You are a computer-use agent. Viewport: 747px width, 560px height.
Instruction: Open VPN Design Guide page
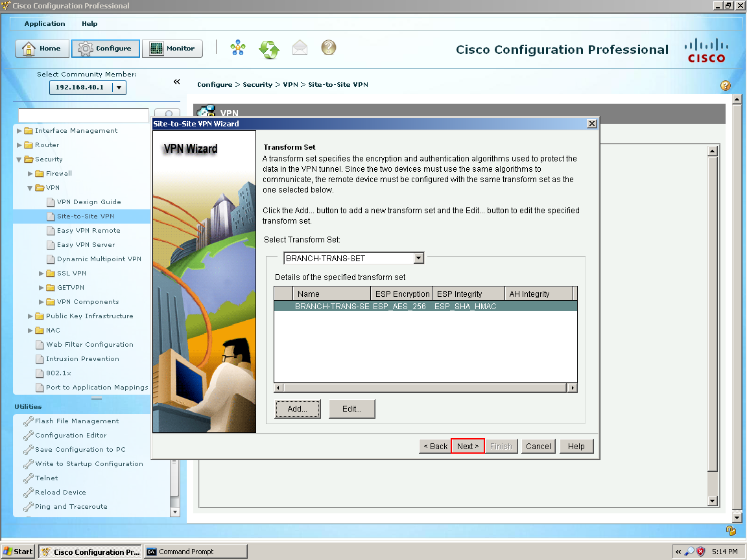click(x=89, y=202)
